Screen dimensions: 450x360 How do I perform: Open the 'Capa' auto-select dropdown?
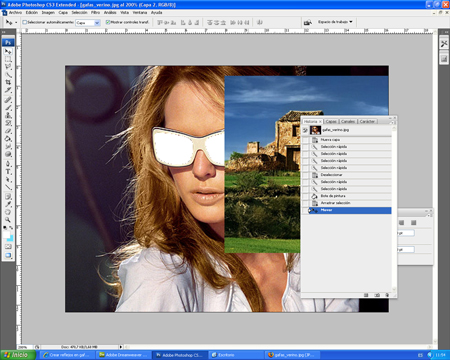pos(97,23)
